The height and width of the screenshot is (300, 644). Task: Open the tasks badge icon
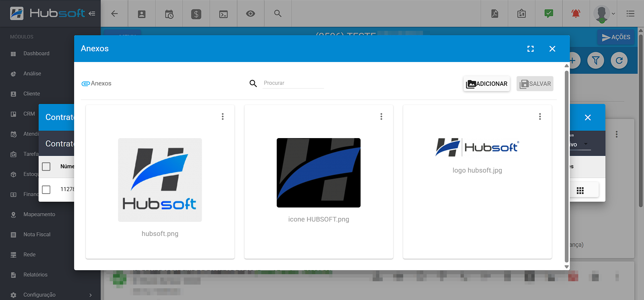522,13
